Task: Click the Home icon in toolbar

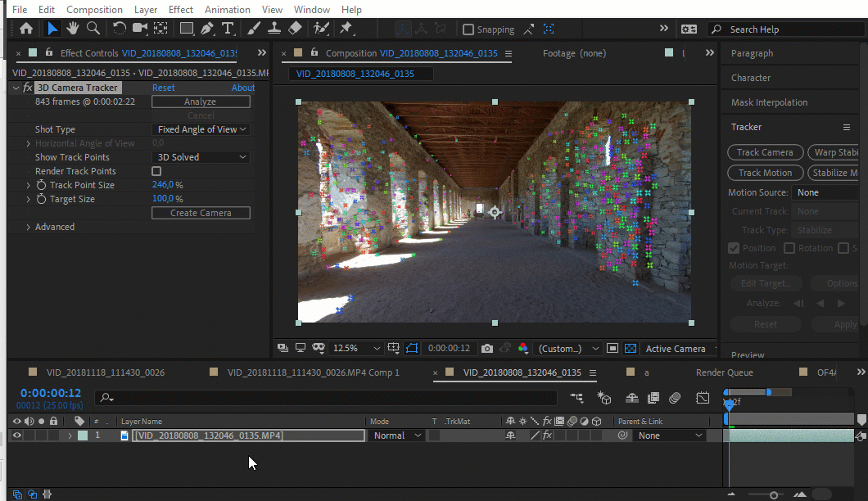Action: pos(26,29)
